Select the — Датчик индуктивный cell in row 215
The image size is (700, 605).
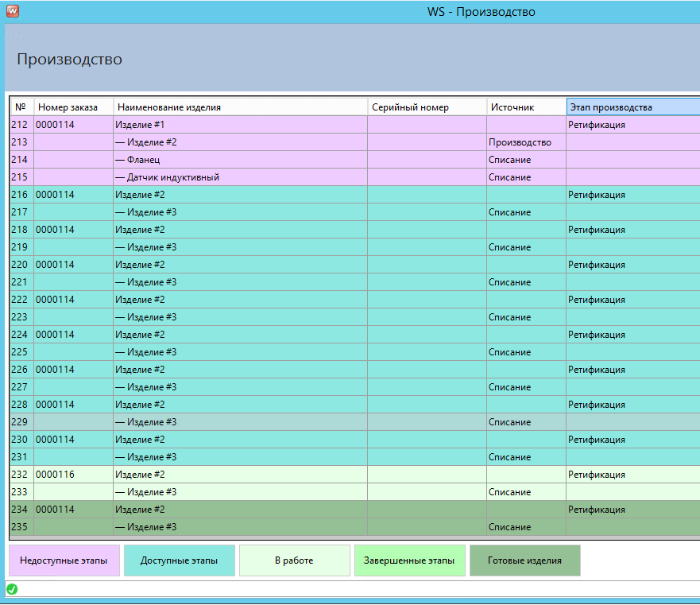(241, 177)
